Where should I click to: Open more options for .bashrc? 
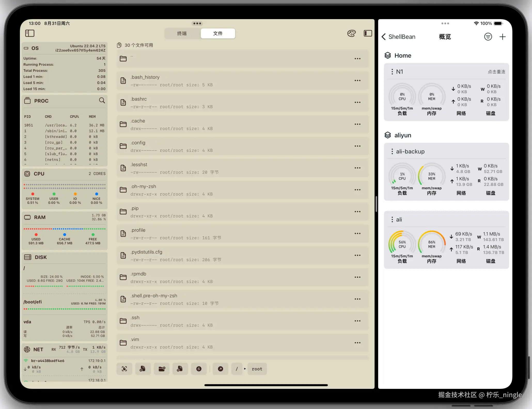click(x=357, y=103)
